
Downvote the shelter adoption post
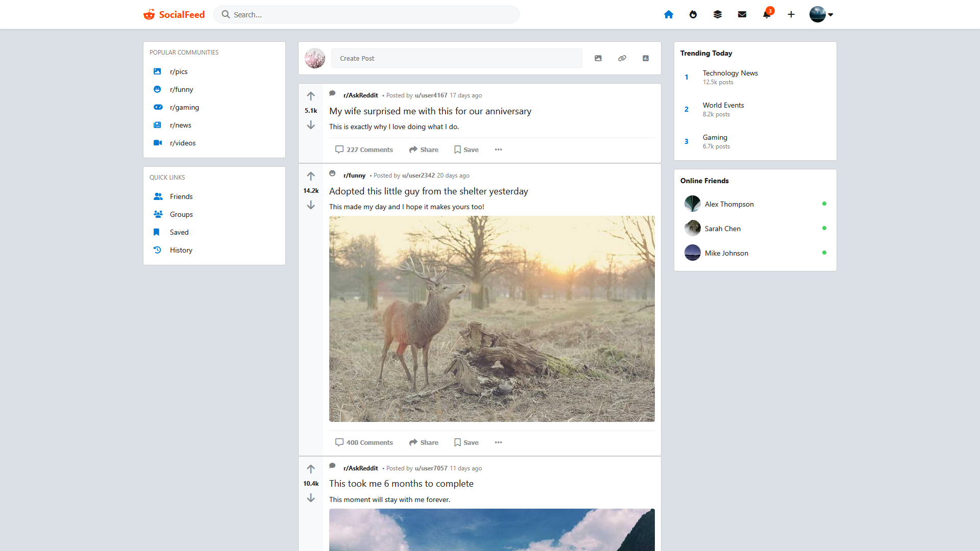tap(310, 205)
